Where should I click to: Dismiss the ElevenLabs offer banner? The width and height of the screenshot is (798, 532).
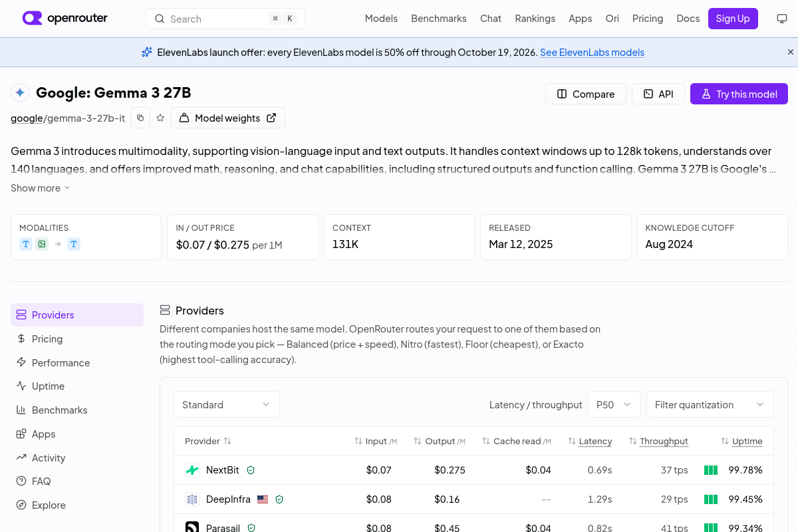pyautogui.click(x=791, y=52)
